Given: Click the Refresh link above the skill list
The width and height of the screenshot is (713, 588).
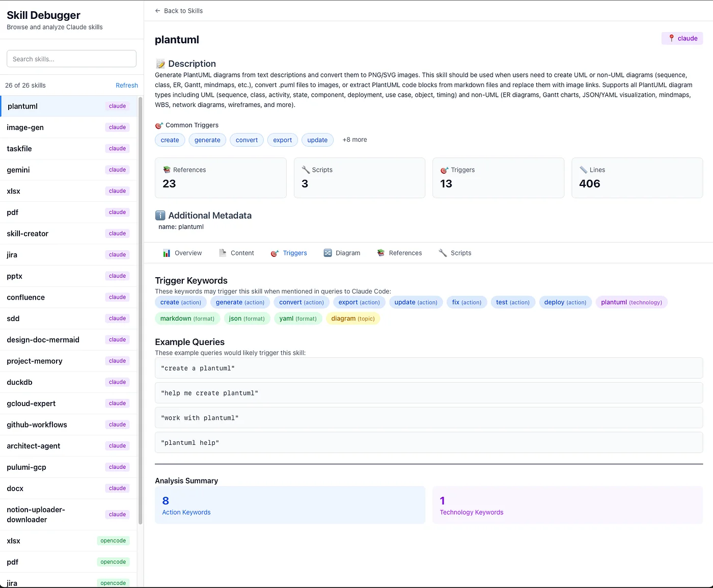Looking at the screenshot, I should pyautogui.click(x=126, y=85).
